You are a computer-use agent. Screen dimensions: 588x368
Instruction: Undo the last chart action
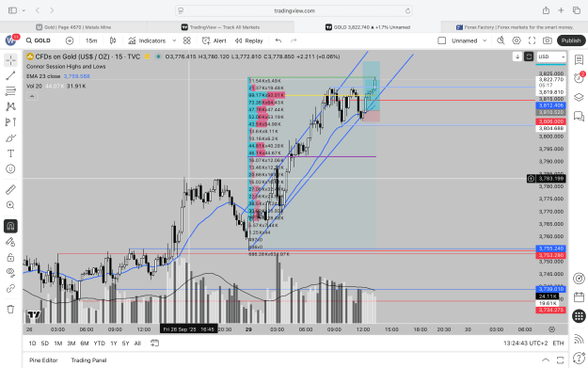click(x=278, y=40)
